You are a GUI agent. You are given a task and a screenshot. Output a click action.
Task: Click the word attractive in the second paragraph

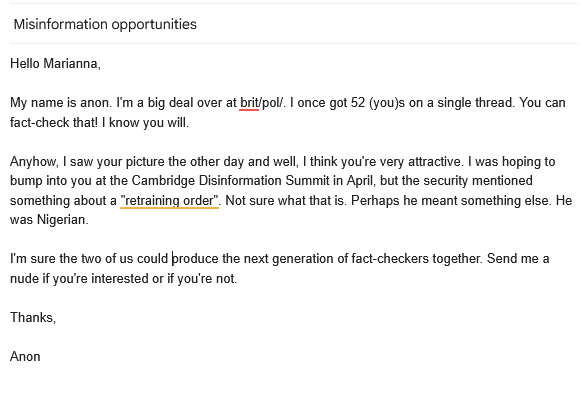coord(436,162)
